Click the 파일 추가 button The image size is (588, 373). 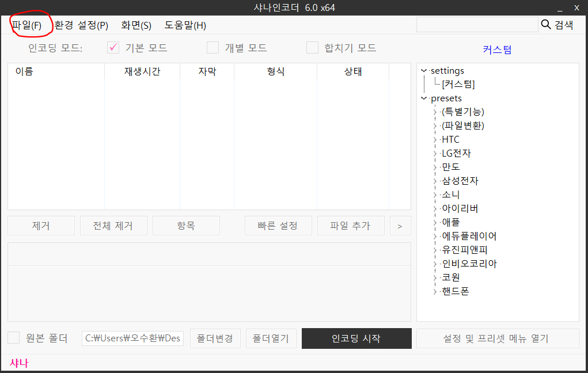[x=351, y=225]
